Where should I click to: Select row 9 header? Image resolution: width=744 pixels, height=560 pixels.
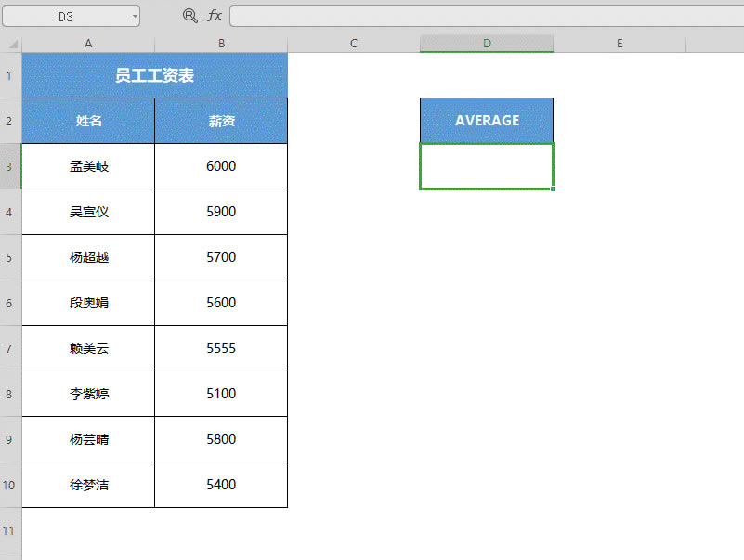pyautogui.click(x=10, y=440)
